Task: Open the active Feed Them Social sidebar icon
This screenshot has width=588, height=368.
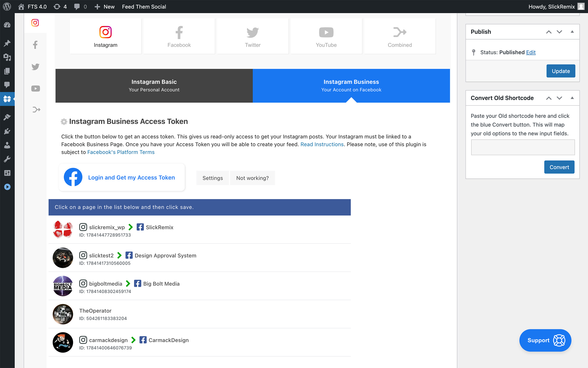Action: click(7, 99)
